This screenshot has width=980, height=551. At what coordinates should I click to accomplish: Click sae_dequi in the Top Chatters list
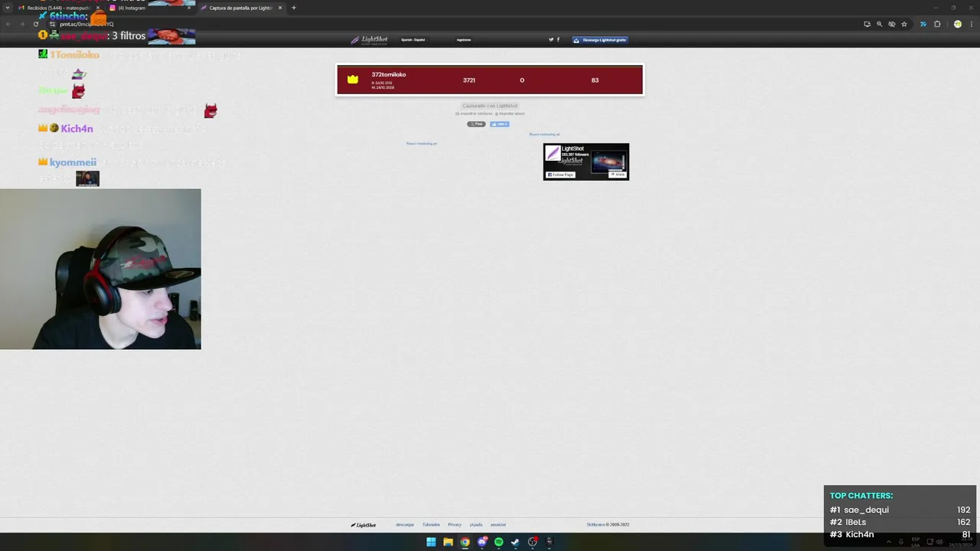866,510
